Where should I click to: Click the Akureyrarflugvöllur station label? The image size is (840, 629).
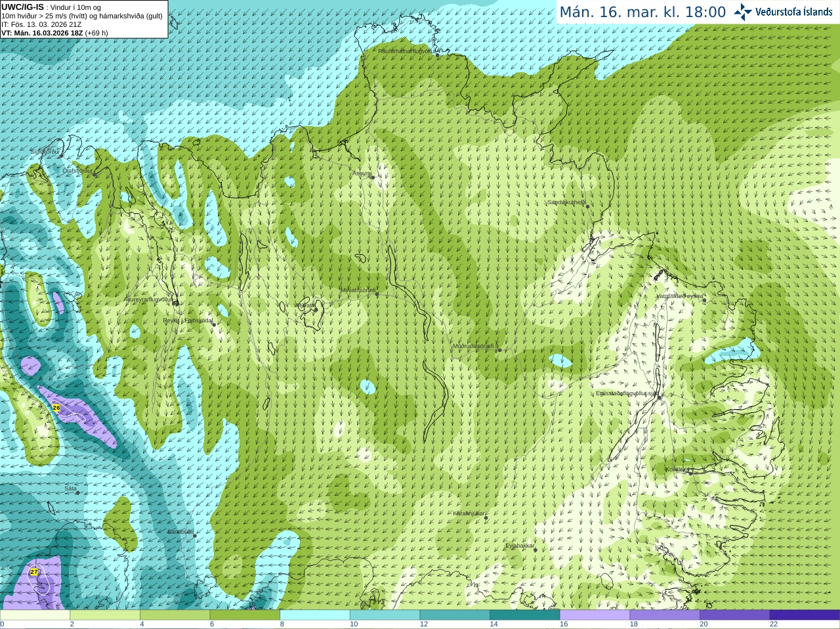[149, 299]
